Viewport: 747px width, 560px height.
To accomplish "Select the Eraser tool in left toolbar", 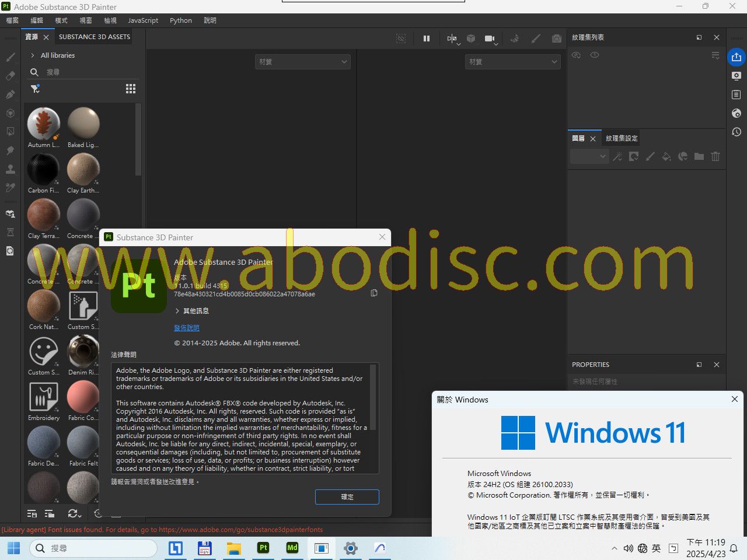I will [10, 76].
